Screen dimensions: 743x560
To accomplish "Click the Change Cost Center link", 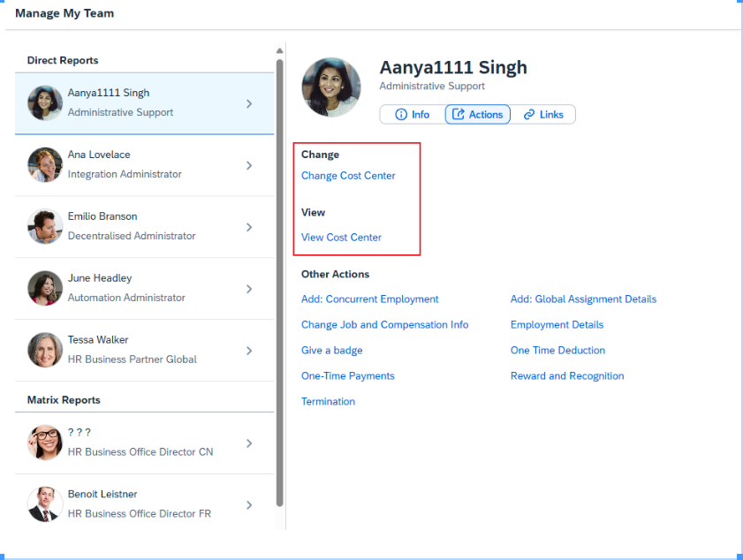I will [x=348, y=176].
